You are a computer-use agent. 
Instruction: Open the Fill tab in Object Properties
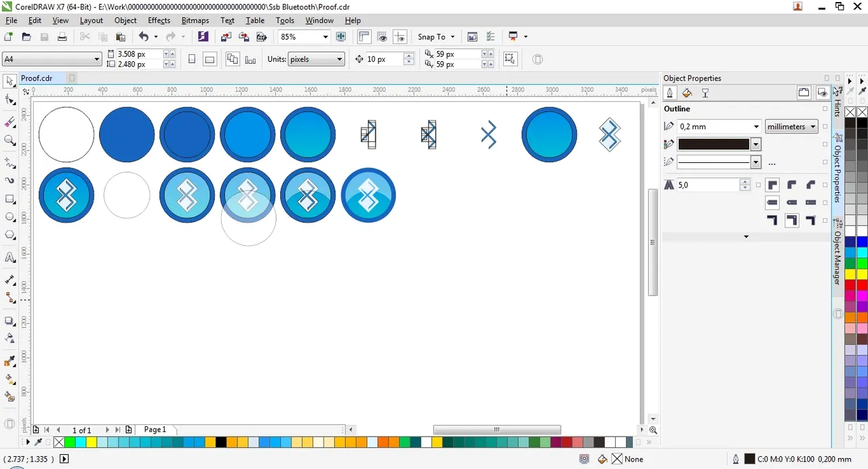tap(687, 93)
